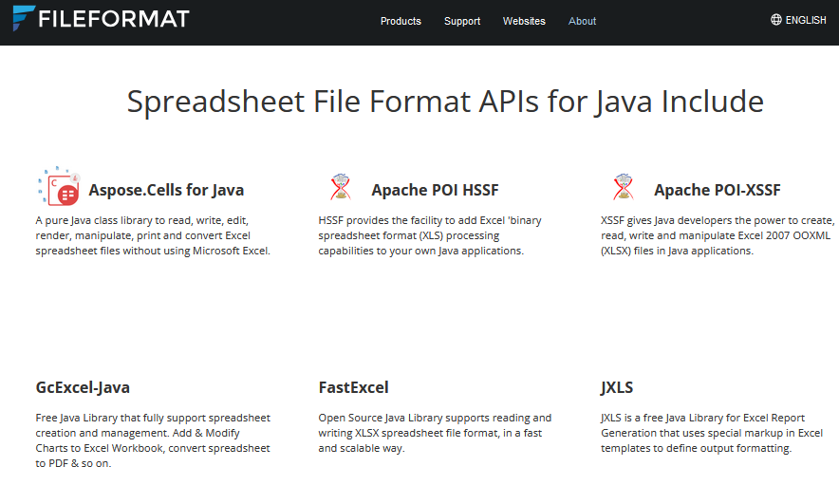Click the FileFormat logo icon

pos(24,18)
